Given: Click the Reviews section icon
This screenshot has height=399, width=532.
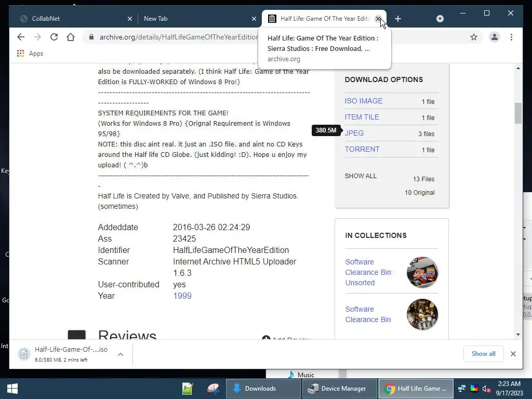Looking at the screenshot, I should click(x=77, y=335).
